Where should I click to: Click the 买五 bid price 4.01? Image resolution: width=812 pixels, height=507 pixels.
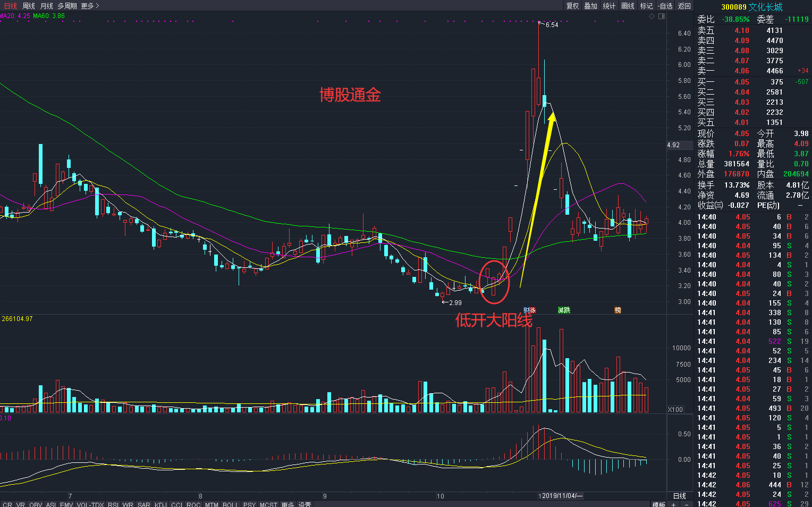[x=742, y=122]
